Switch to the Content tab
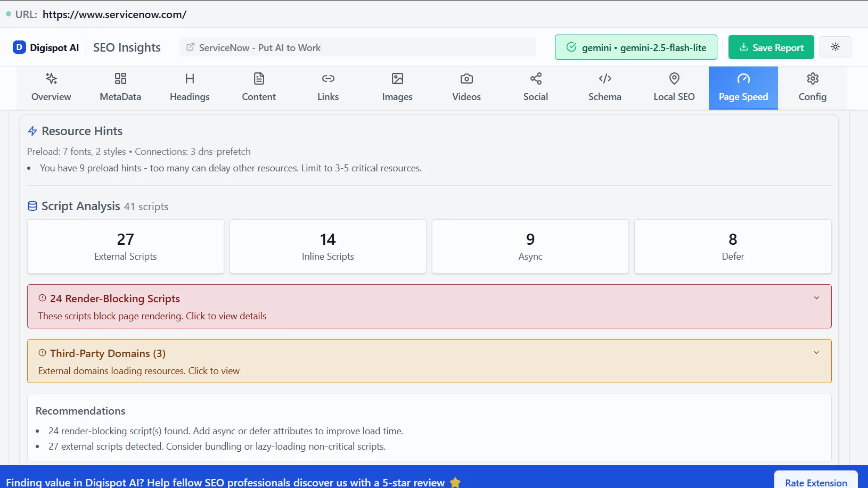Screen dimensions: 868x488 258,87
